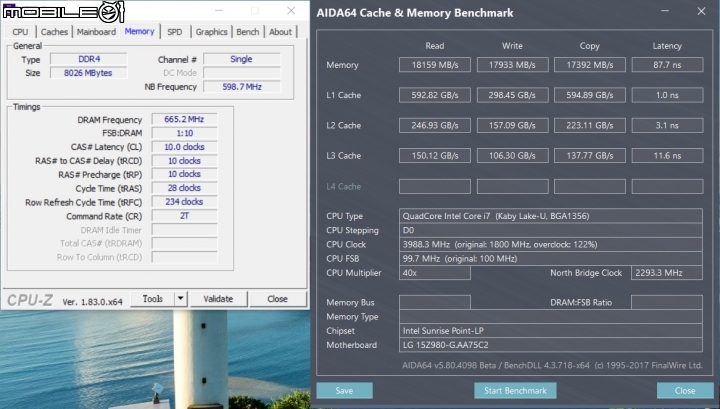Viewport: 720px width, 409px height.
Task: Click the Motherboard field LG 15Z980-G.AA75C2
Action: click(551, 345)
